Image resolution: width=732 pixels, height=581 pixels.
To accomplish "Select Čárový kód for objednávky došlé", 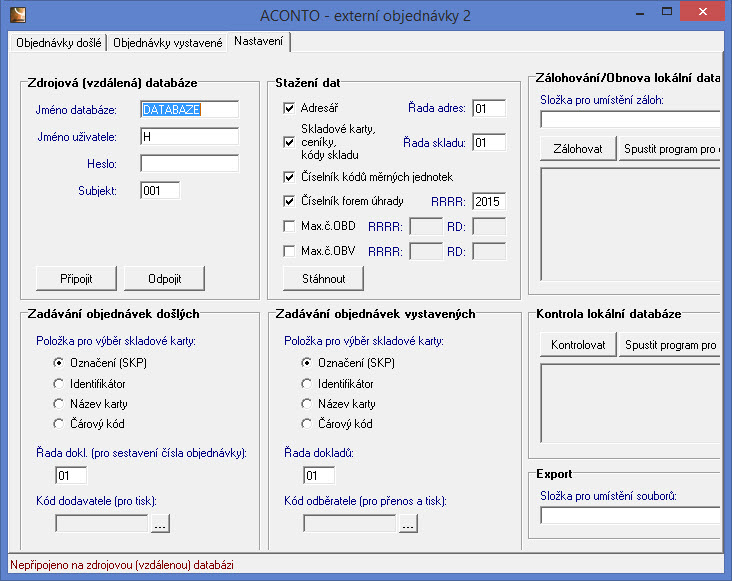I will click(x=58, y=424).
